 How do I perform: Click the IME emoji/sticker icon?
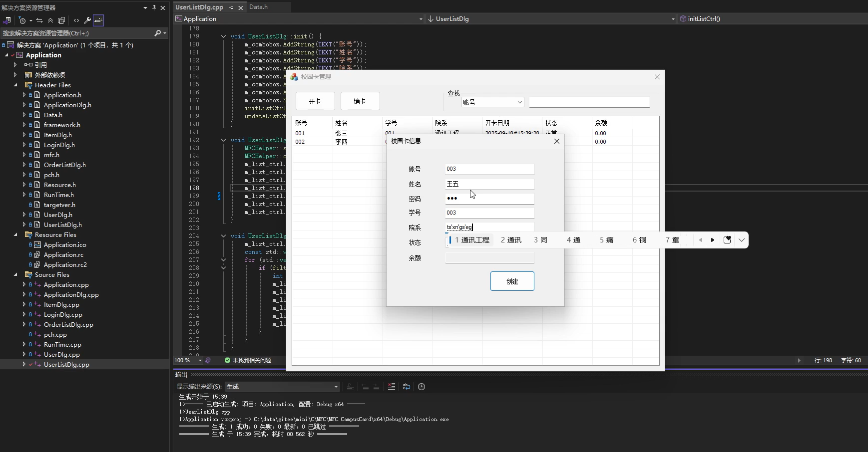(x=727, y=240)
